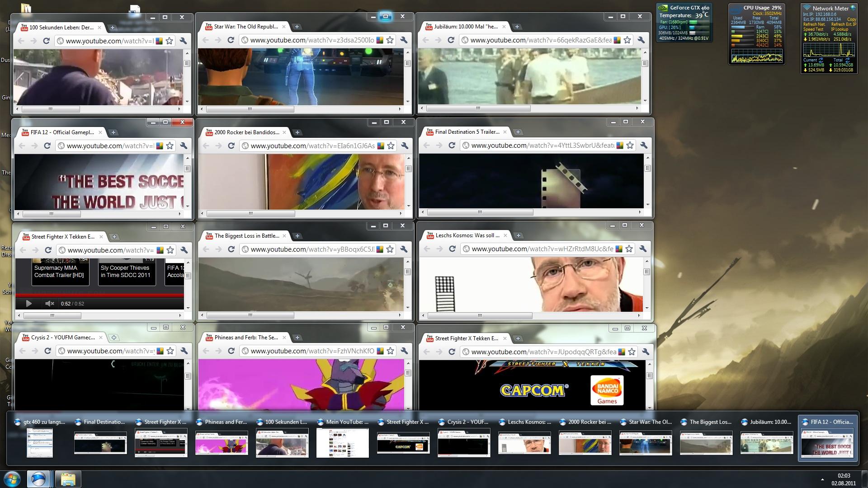
Task: Select the 100 Sekunden Leben tab
Action: [61, 28]
